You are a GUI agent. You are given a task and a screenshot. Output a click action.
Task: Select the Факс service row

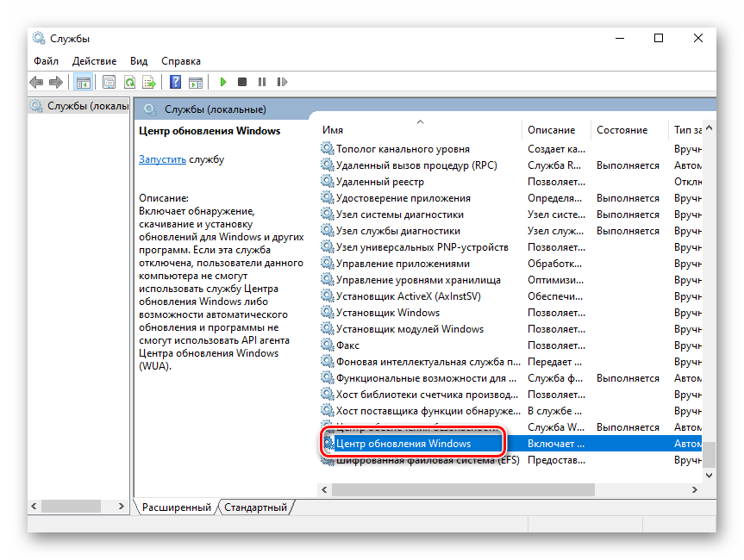347,345
